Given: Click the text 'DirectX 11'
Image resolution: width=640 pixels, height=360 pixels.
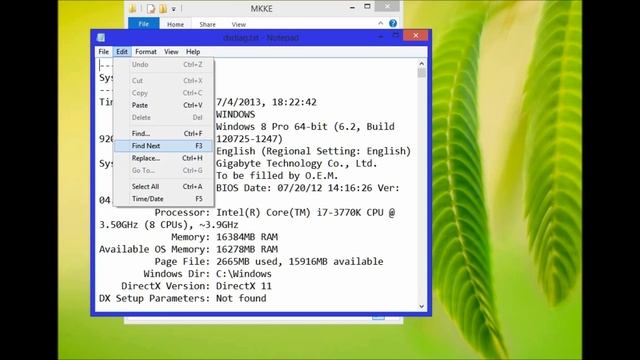Looking at the screenshot, I should point(244,286).
